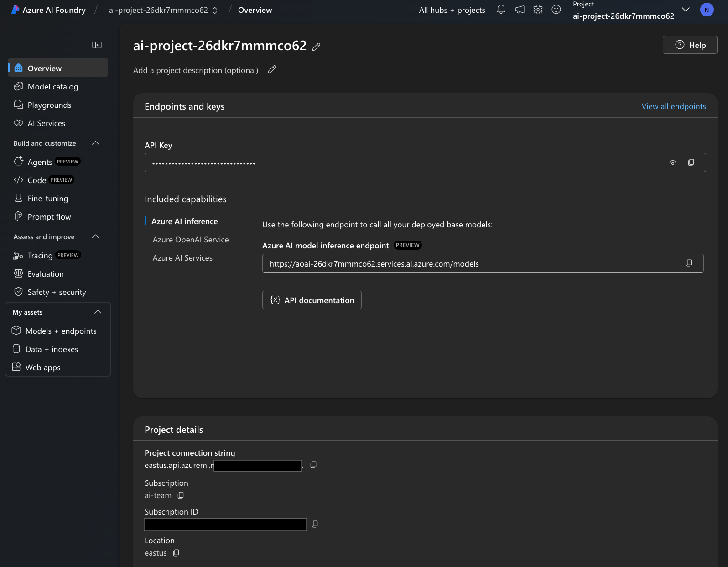Click Azure AI Foundry home text
728x567 pixels.
pyautogui.click(x=54, y=10)
